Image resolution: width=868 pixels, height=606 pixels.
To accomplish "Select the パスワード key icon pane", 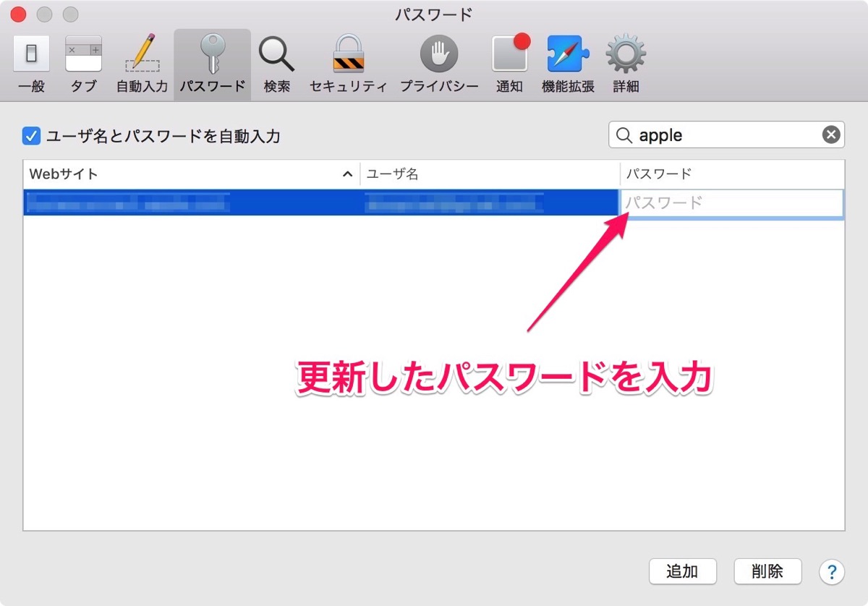I will 213,65.
